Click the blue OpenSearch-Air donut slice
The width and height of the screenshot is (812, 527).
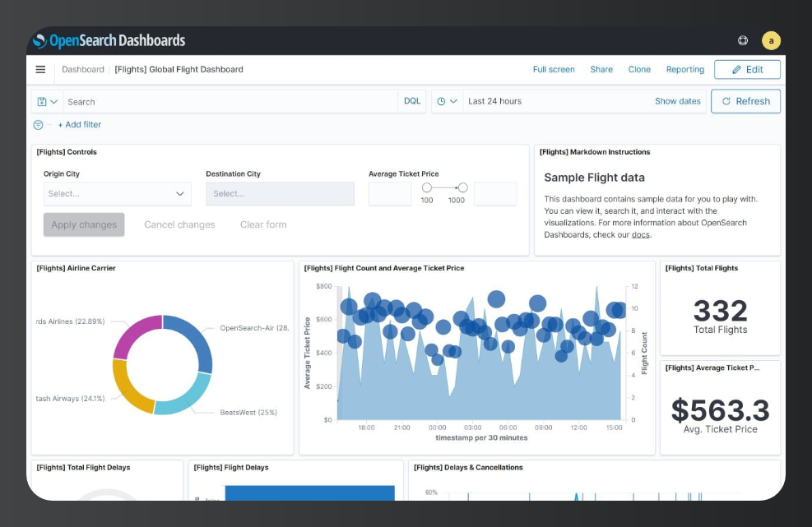point(197,339)
